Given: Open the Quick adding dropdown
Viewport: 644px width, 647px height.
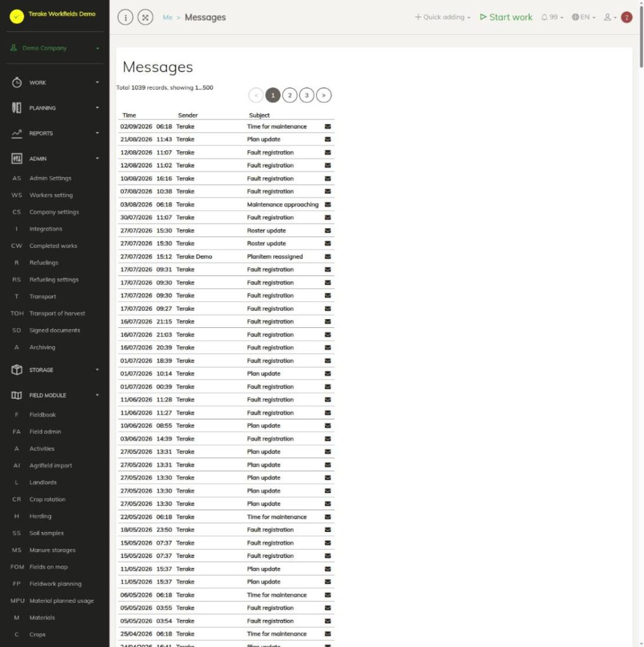Looking at the screenshot, I should [x=442, y=17].
